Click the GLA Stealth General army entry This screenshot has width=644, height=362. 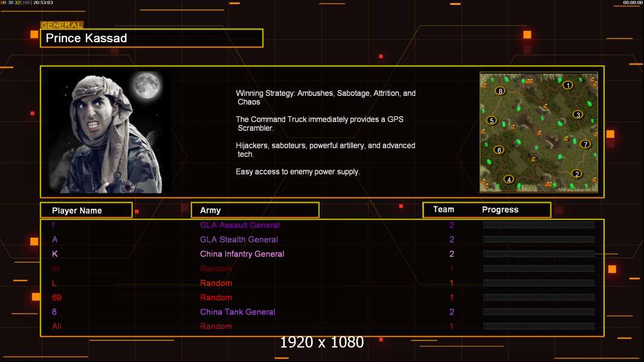239,240
